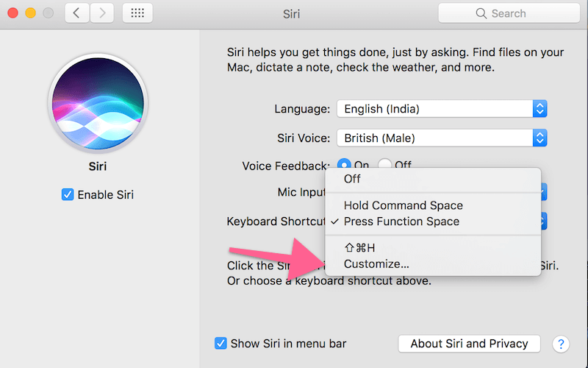588x368 pixels.
Task: Show all preferences with the grid icon
Action: [137, 13]
